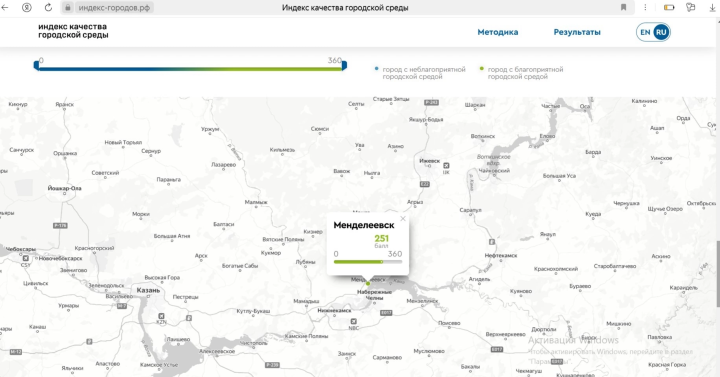Click the Воткинск label on map
Image resolution: width=720 pixels, height=377 pixels.
click(483, 136)
